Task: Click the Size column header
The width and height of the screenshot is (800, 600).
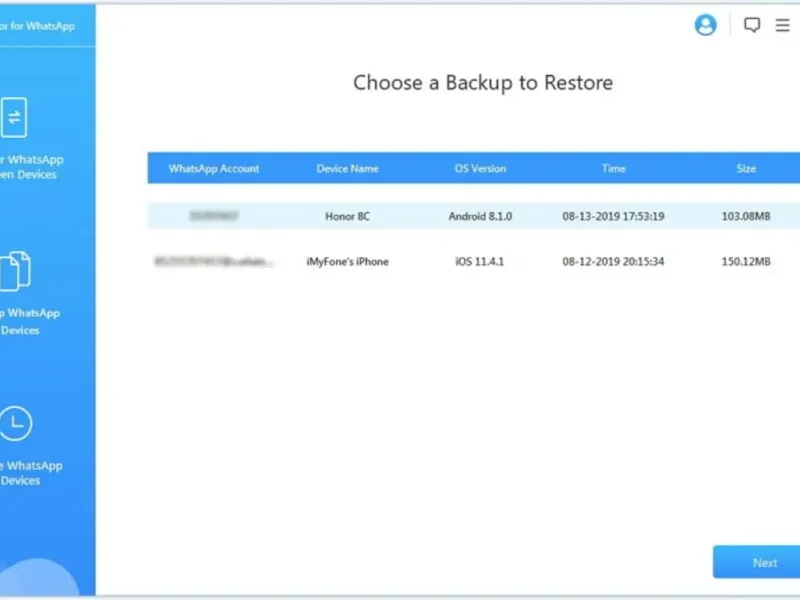Action: click(x=746, y=168)
